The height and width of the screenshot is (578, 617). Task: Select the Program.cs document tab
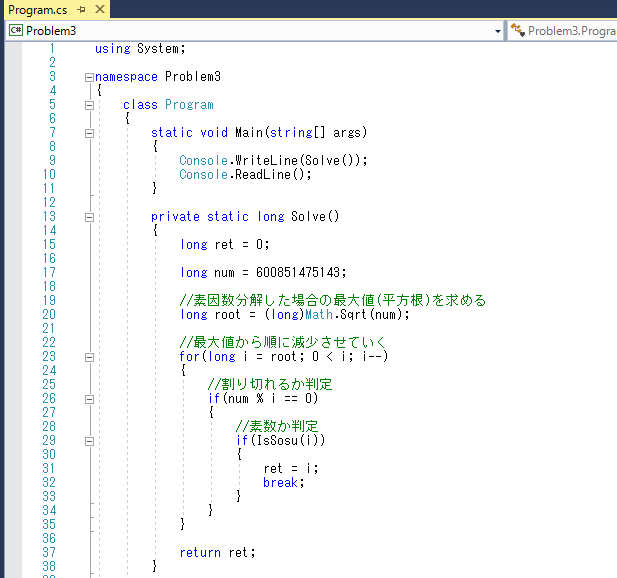click(38, 10)
